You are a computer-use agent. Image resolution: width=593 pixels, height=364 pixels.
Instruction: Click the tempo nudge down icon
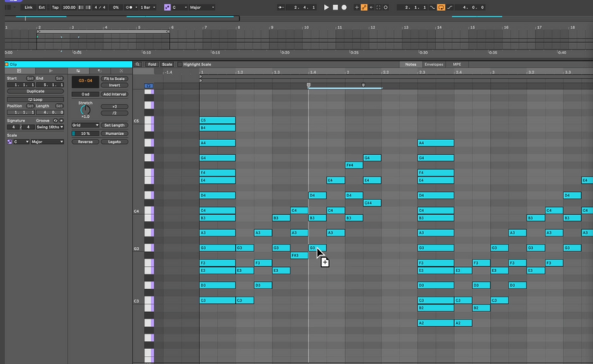click(x=81, y=7)
